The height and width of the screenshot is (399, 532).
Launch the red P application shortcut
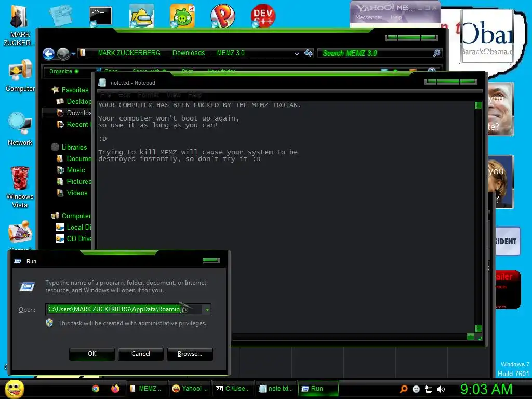[x=223, y=16]
